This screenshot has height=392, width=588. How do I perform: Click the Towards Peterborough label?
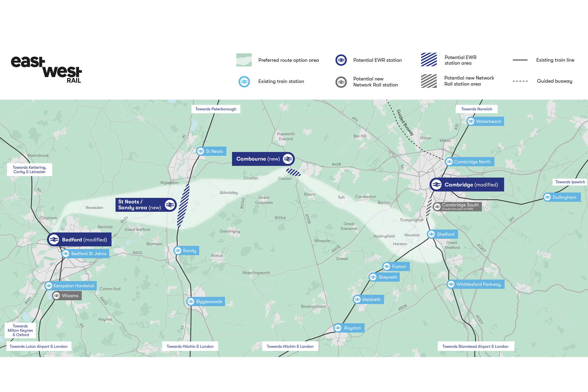coord(216,109)
